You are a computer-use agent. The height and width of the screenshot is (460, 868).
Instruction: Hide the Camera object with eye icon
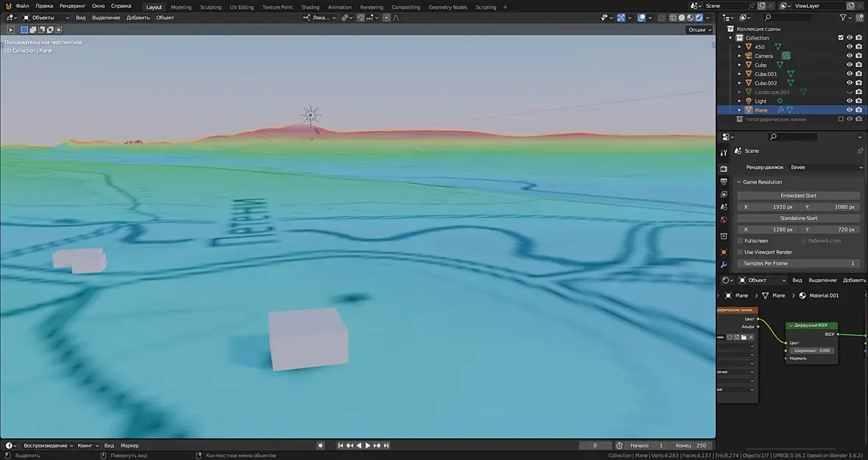pos(849,56)
